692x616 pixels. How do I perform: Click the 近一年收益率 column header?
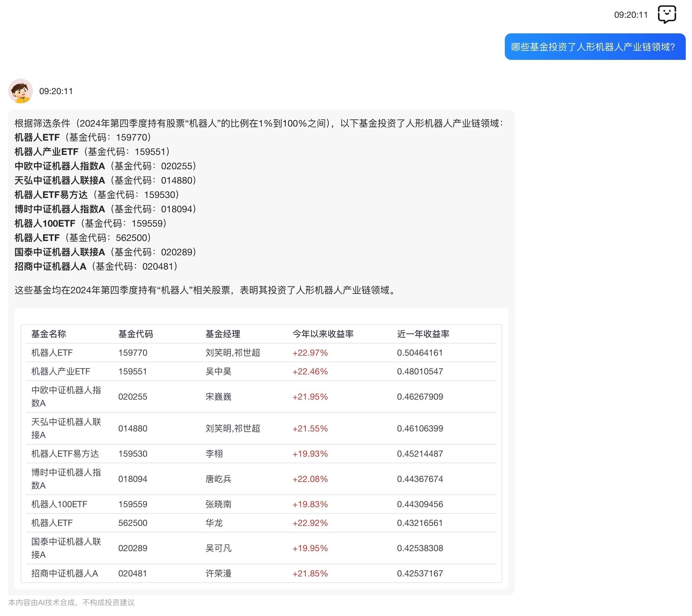[423, 334]
